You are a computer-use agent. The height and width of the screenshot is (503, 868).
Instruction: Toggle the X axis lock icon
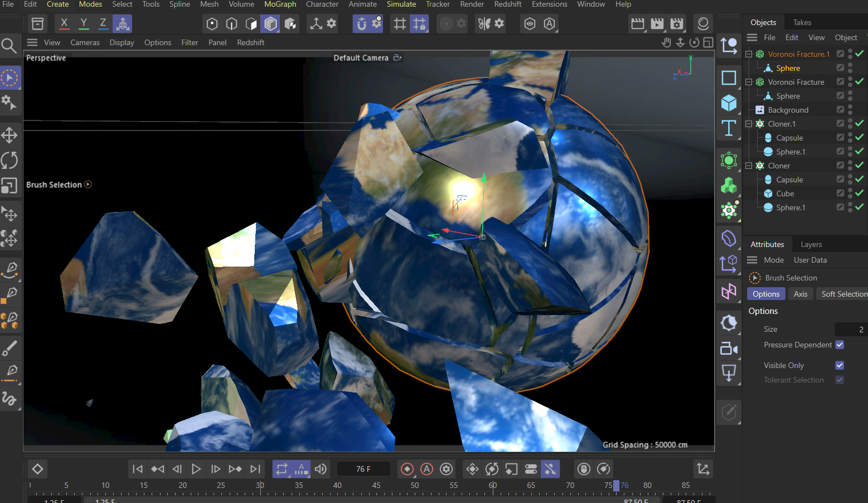[x=64, y=23]
